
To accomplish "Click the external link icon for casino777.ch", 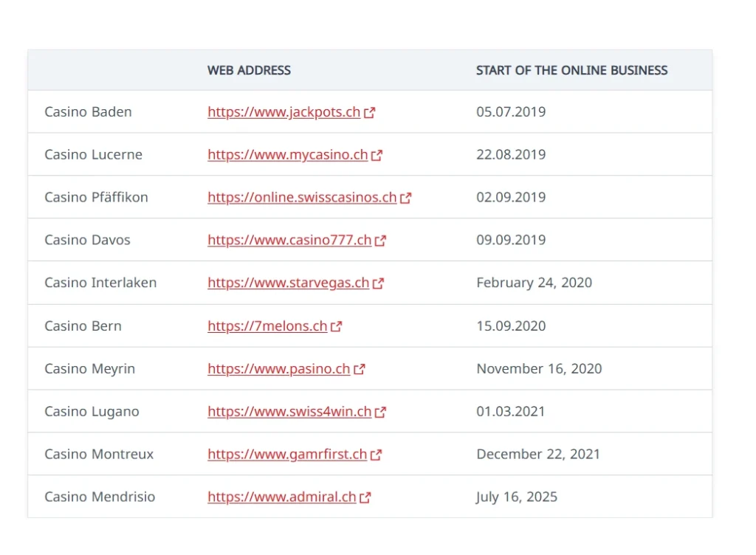I will tap(381, 240).
